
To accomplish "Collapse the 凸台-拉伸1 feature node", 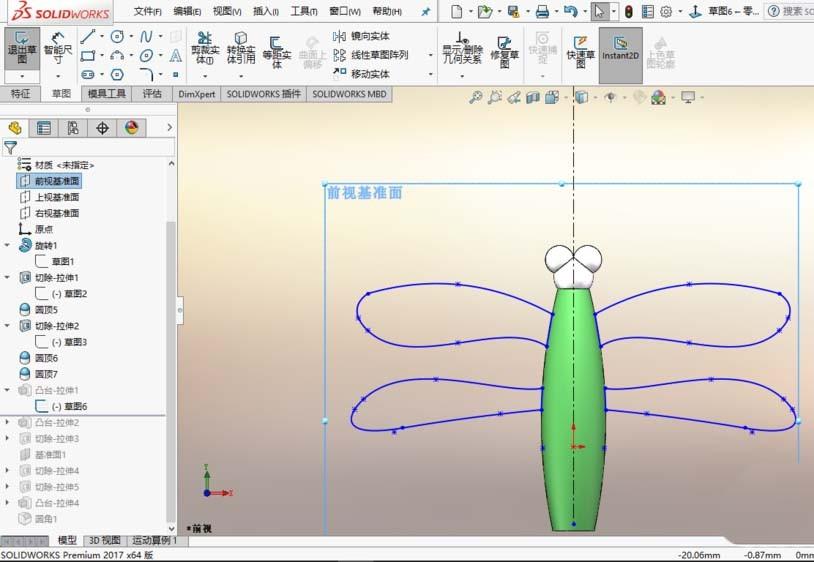I will click(7, 390).
